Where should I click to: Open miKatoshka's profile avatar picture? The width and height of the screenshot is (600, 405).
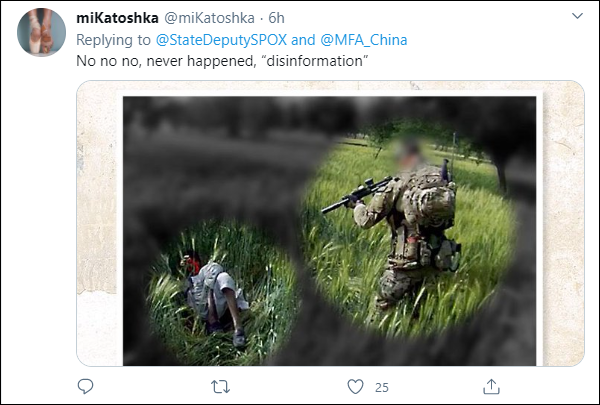tap(41, 32)
